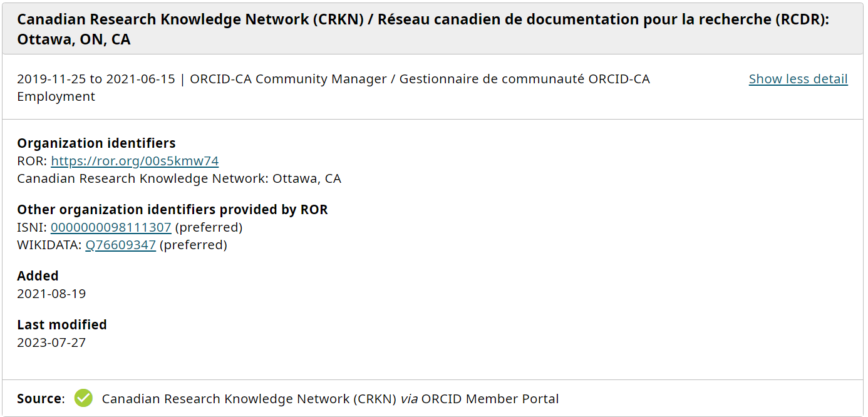868x417 pixels.
Task: Hide the employment details for this affiliation
Action: pos(798,79)
